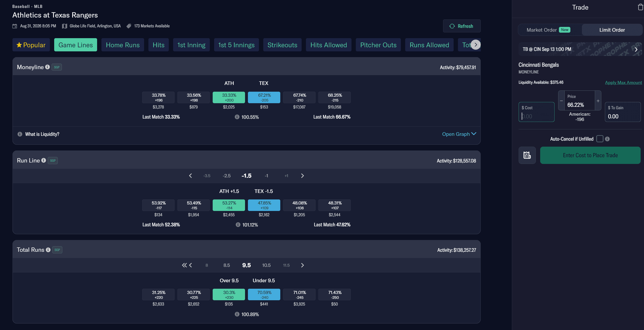Viewport: 644px width, 330px height.
Task: Select the -2.5 run line option
Action: pos(227,176)
